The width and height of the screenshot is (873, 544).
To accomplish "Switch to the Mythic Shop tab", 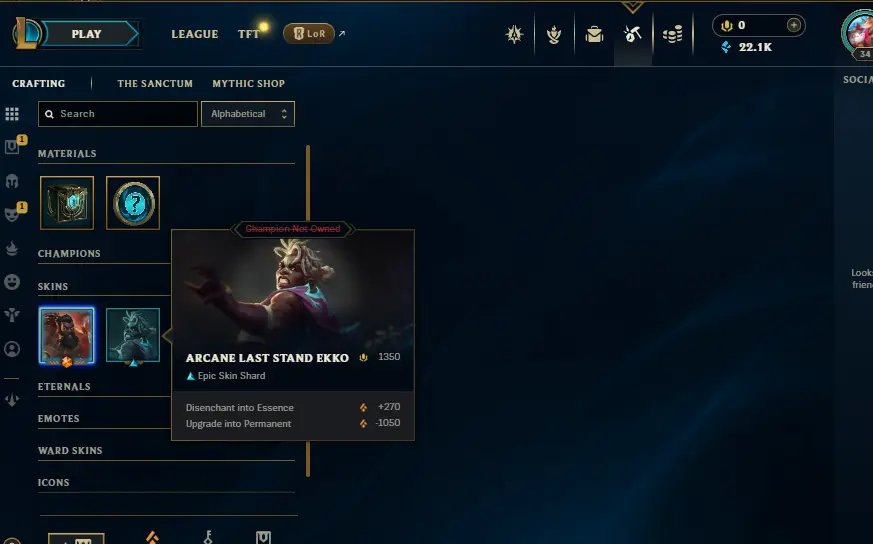I will click(248, 84).
